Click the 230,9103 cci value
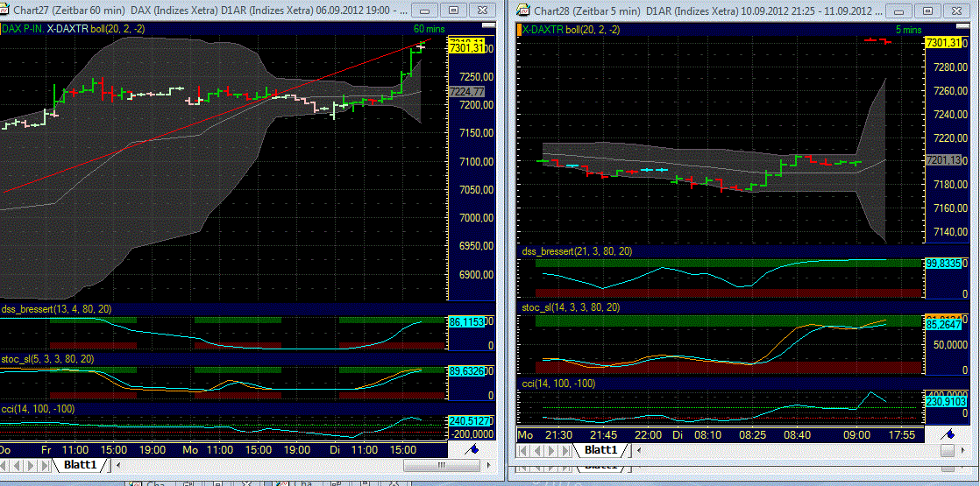The width and height of the screenshot is (980, 486). tap(944, 403)
